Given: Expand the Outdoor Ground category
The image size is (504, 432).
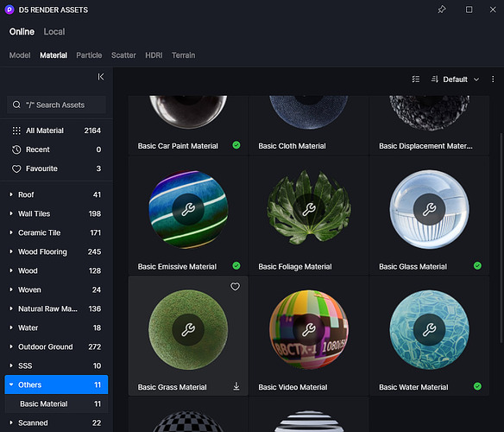Looking at the screenshot, I should pos(11,346).
